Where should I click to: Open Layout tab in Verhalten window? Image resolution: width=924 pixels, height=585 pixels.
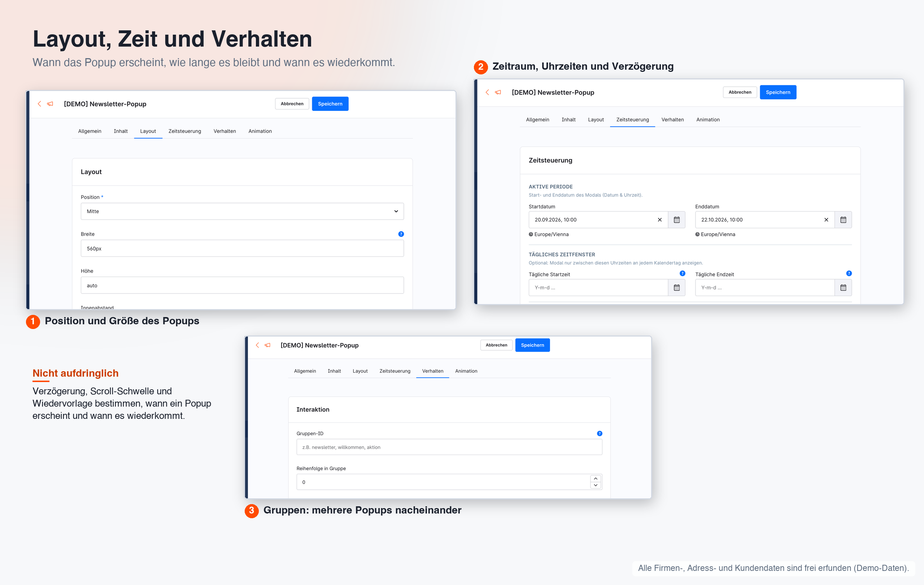point(360,371)
